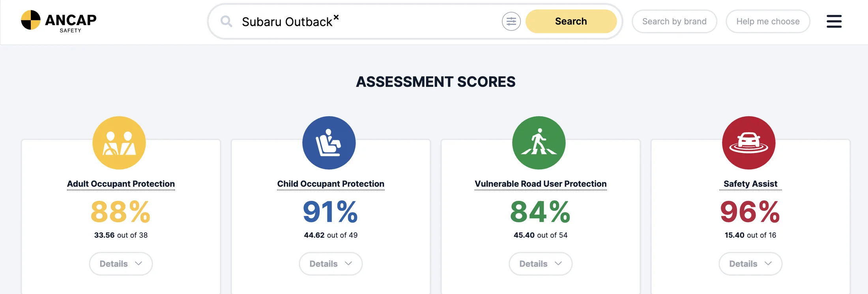868x294 pixels.
Task: Click the yellow Adult Occupant Protection icon
Action: tap(119, 143)
